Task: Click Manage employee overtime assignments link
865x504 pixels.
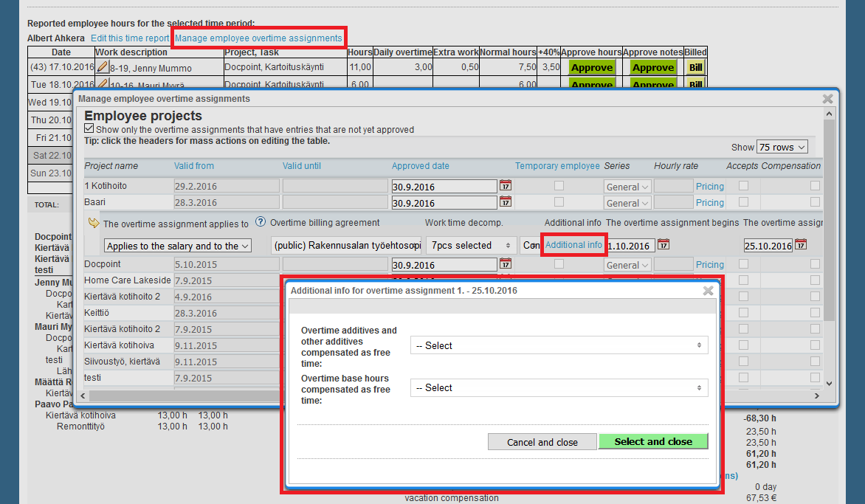Action: [x=258, y=38]
